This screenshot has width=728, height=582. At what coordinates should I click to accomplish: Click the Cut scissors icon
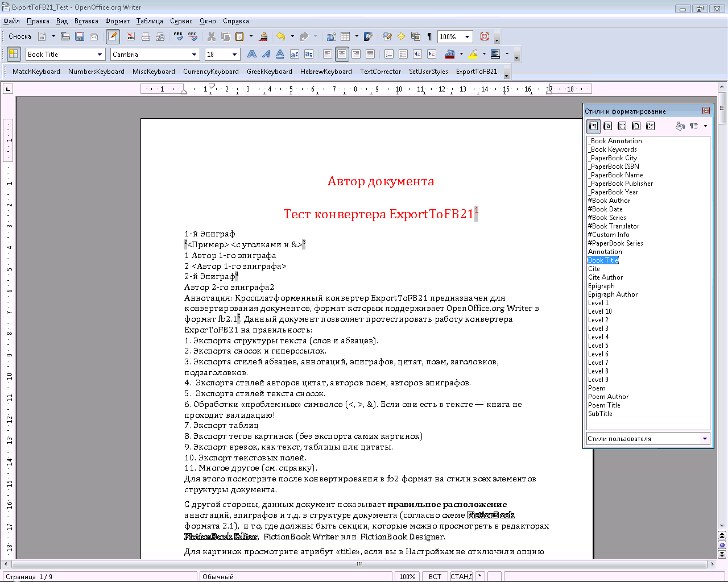click(211, 36)
